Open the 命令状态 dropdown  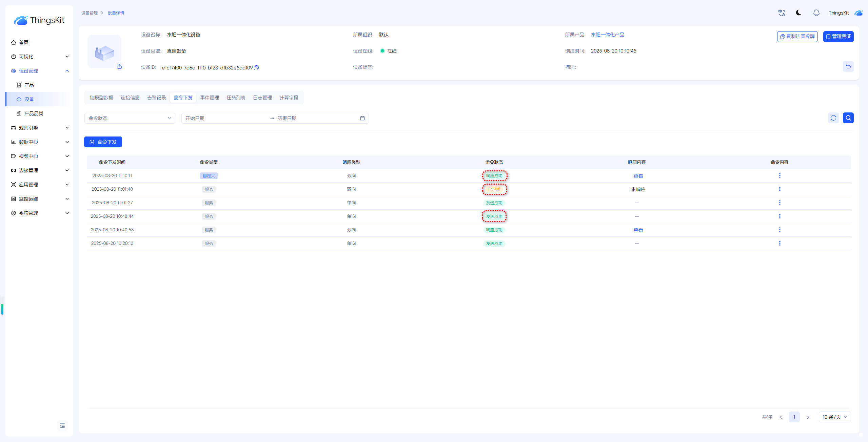click(130, 118)
